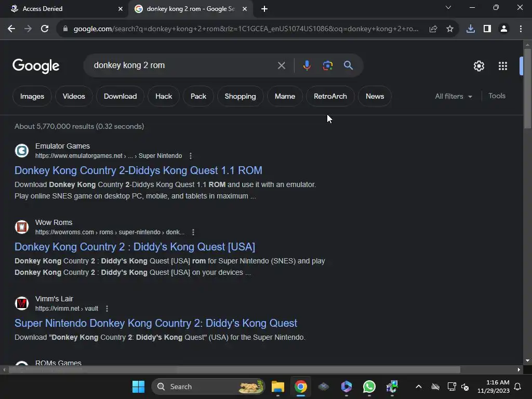Click the Google logo
This screenshot has height=399, width=532.
point(36,66)
